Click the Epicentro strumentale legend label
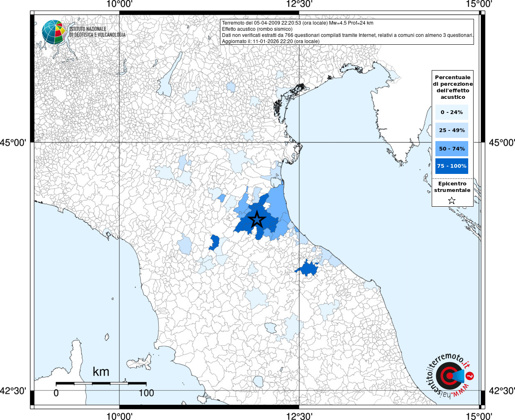 pyautogui.click(x=452, y=187)
